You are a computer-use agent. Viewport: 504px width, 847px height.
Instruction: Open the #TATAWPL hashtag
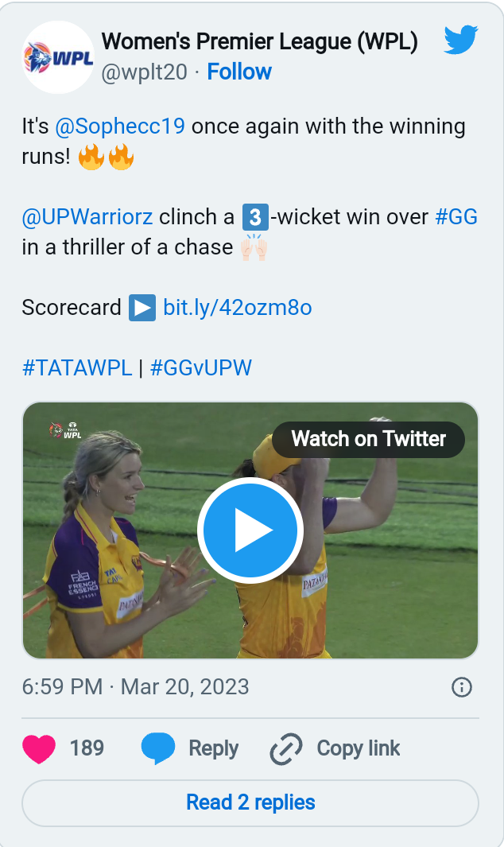77,368
